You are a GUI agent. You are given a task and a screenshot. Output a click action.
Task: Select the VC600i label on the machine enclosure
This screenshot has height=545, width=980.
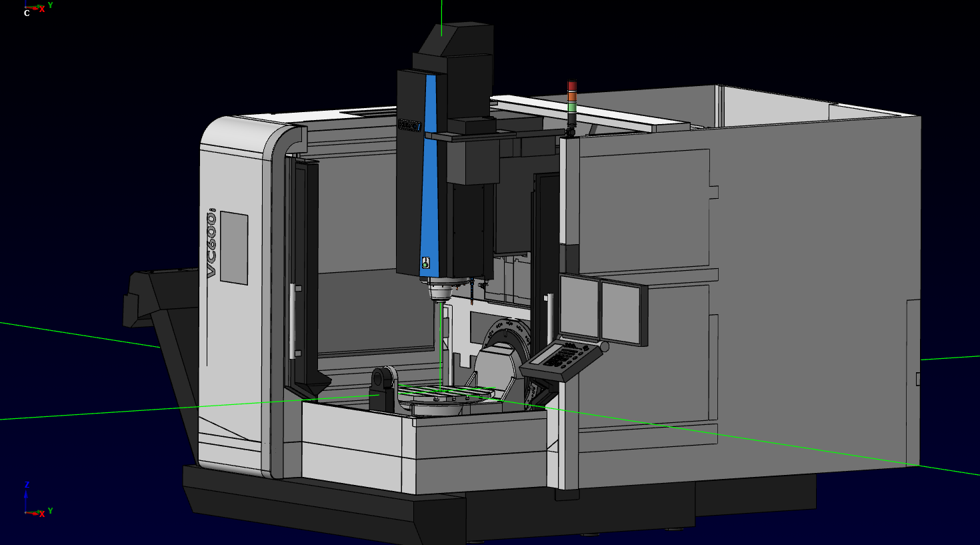211,243
